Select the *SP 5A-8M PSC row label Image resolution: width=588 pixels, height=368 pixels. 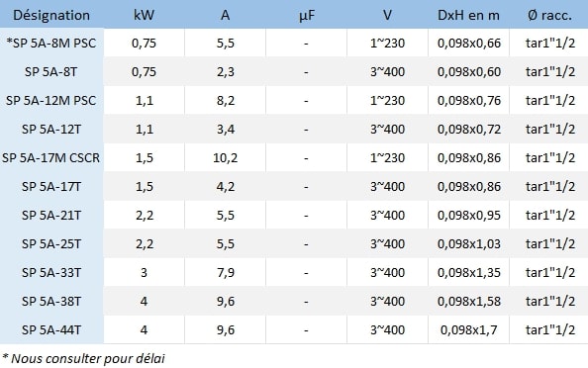(51, 44)
